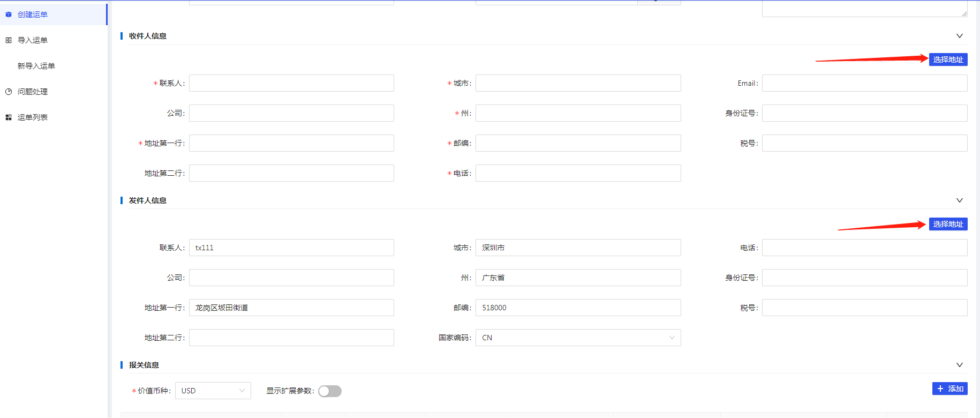Image resolution: width=980 pixels, height=418 pixels.
Task: Click 选择地址 button for sender
Action: pyautogui.click(x=948, y=224)
